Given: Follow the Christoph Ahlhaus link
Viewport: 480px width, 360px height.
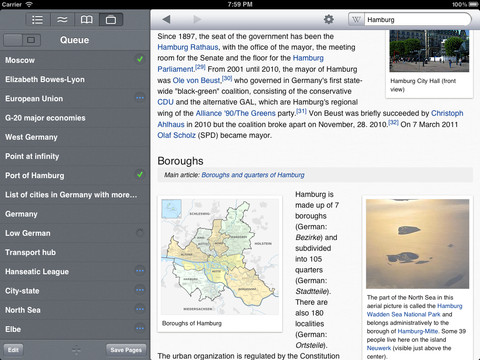Looking at the screenshot, I should tap(447, 113).
